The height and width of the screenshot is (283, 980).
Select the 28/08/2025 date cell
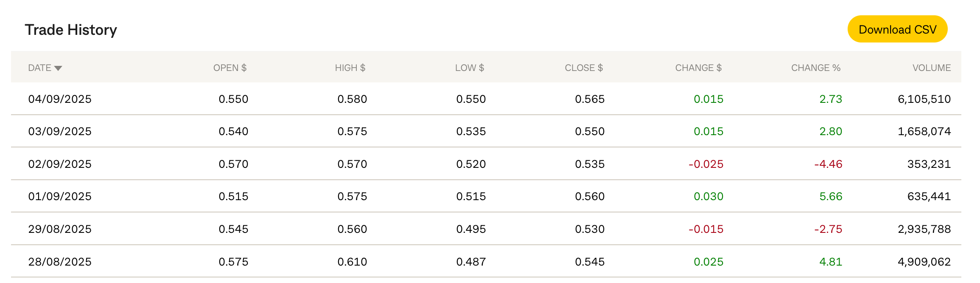pyautogui.click(x=60, y=262)
